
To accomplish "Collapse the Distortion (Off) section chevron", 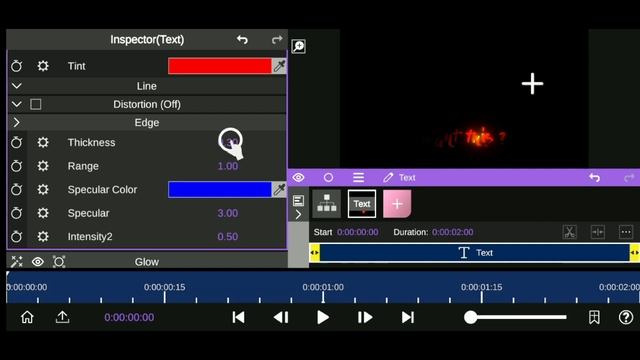I will pyautogui.click(x=16, y=104).
